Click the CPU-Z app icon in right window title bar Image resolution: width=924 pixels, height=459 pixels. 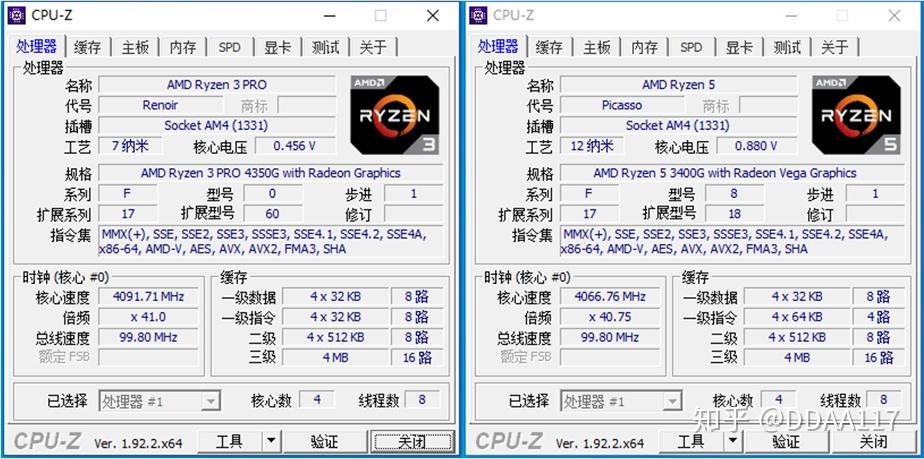(478, 16)
